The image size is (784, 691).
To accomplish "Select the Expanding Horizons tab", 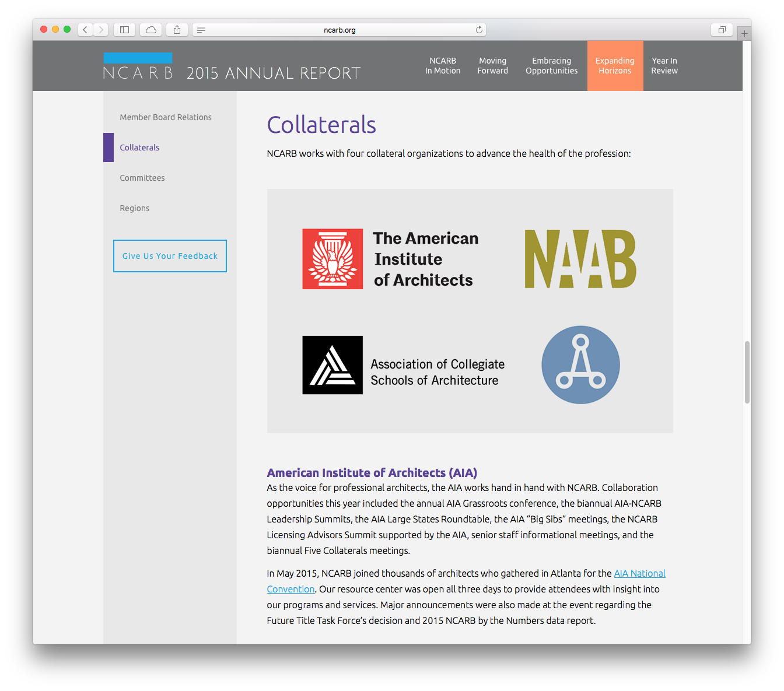I will coord(615,66).
